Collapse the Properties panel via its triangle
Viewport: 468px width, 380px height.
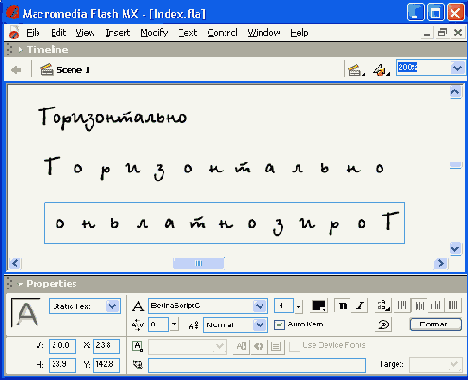(x=20, y=284)
